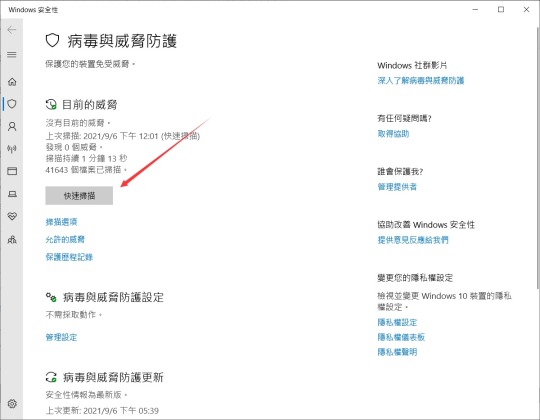Click the 目前的威脅 scan history icon

click(51, 104)
